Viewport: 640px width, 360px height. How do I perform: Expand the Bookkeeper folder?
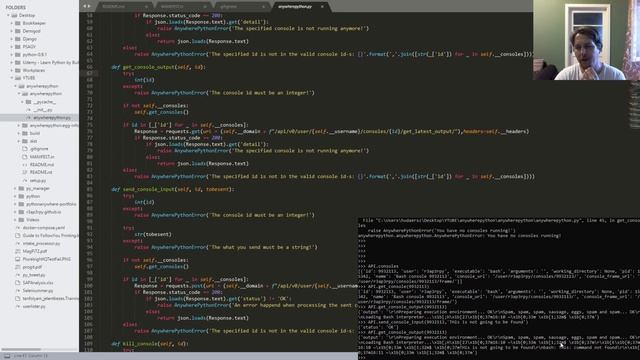(x=12, y=23)
